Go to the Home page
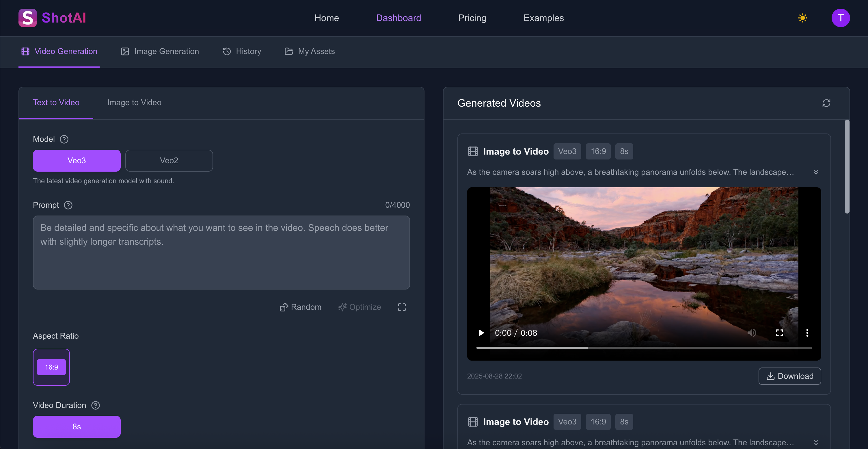This screenshot has width=868, height=449. coord(327,18)
